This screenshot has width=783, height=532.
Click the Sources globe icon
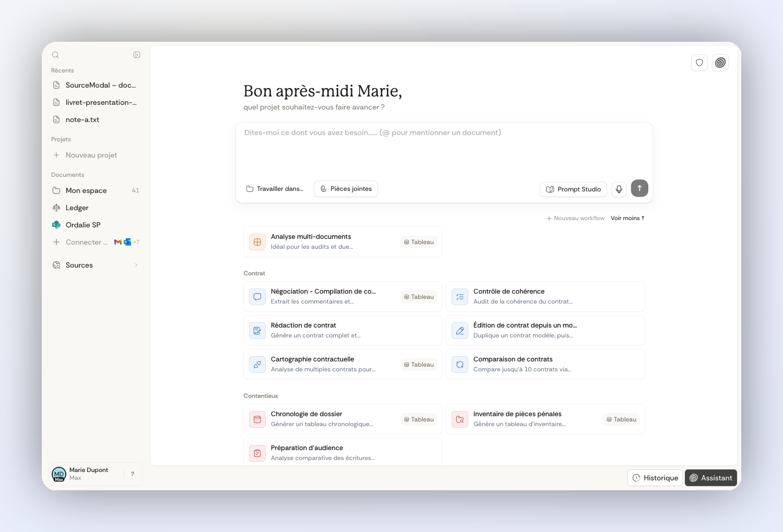[x=56, y=265]
